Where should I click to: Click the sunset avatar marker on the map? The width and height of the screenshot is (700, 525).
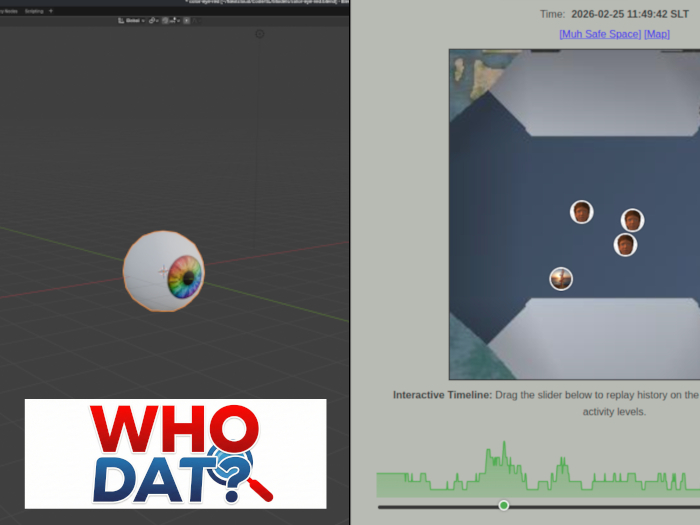561,279
